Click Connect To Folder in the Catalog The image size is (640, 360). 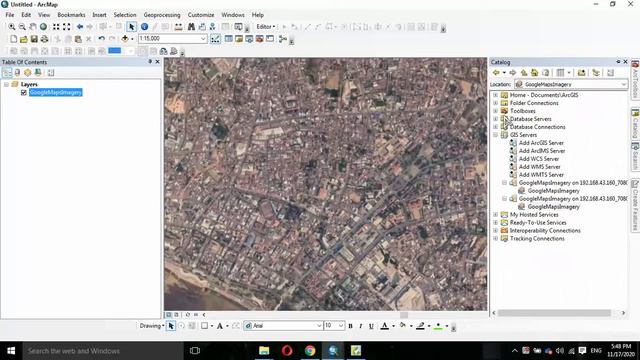(x=582, y=73)
